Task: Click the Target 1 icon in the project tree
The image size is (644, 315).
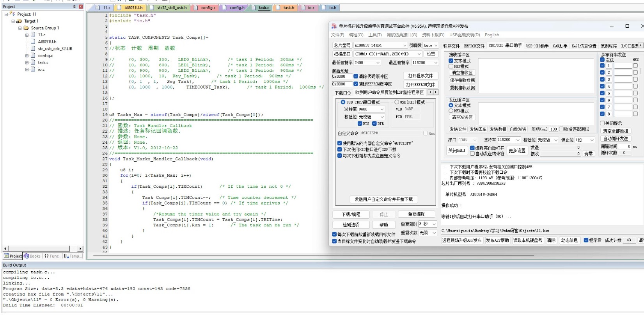Action: [x=19, y=21]
